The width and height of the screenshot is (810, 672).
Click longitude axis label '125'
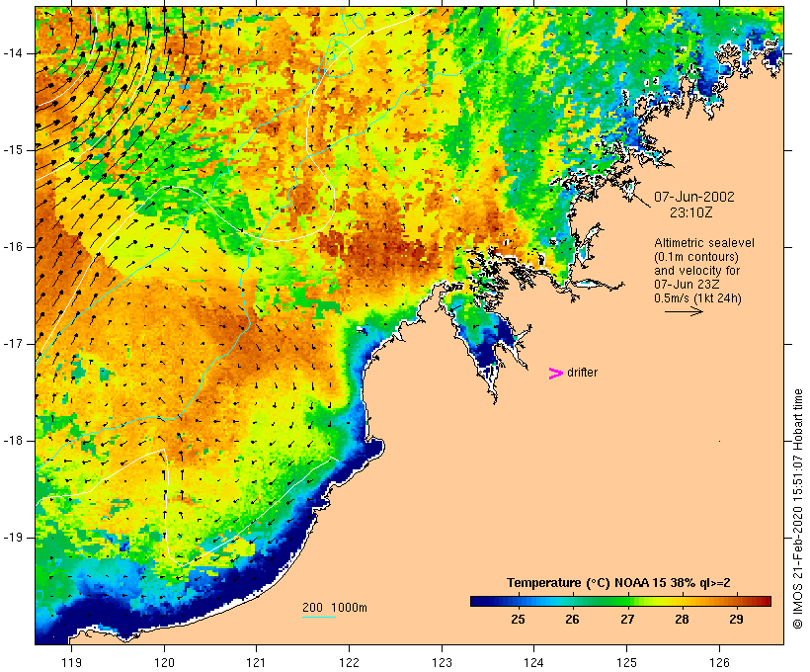tap(627, 662)
